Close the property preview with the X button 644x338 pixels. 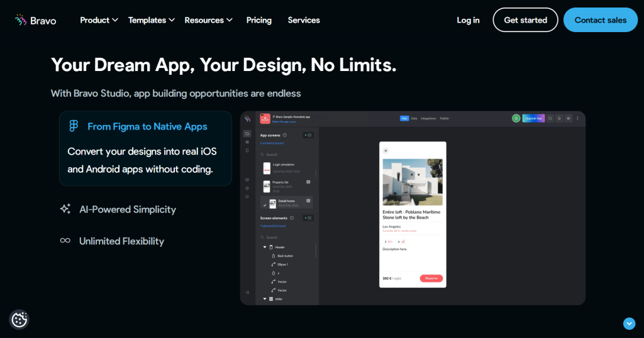point(386,151)
